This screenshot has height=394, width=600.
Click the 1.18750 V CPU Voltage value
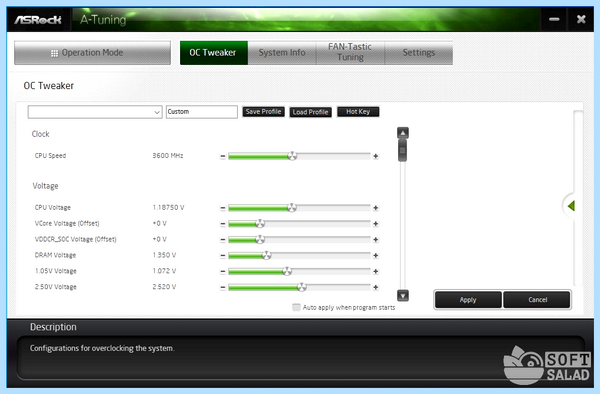pyautogui.click(x=168, y=208)
